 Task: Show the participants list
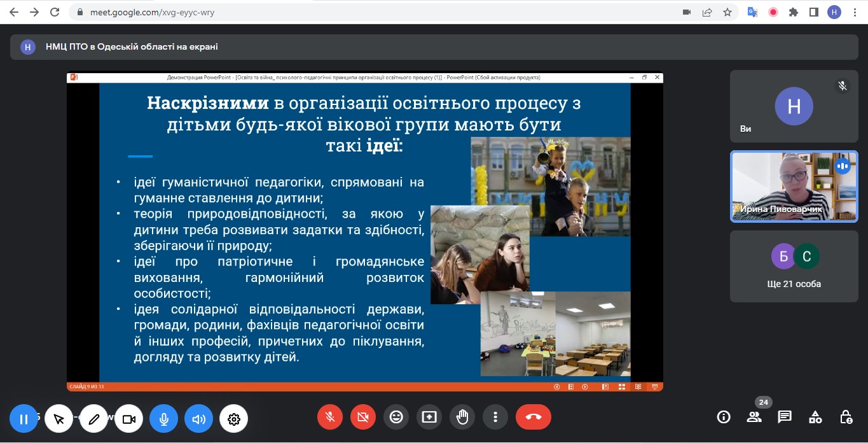pyautogui.click(x=754, y=417)
